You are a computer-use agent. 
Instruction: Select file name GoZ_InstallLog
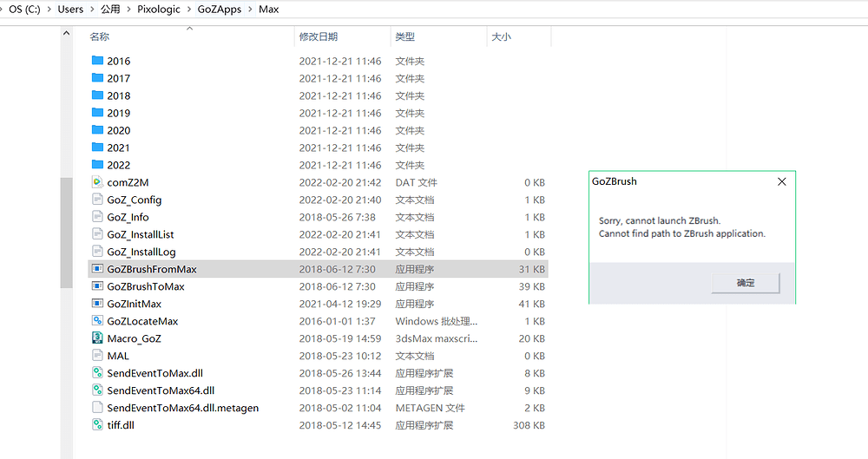(x=141, y=252)
